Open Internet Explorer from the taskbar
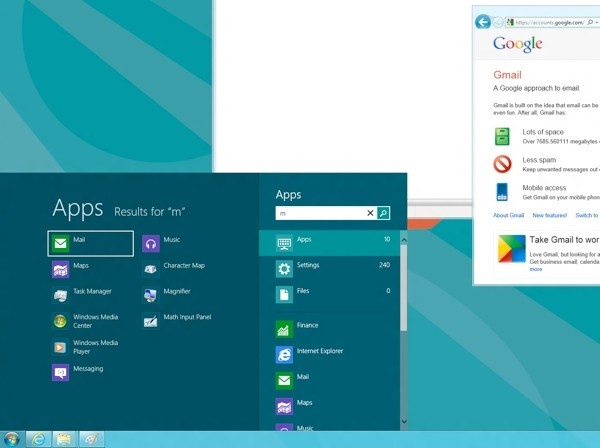 tap(38, 439)
